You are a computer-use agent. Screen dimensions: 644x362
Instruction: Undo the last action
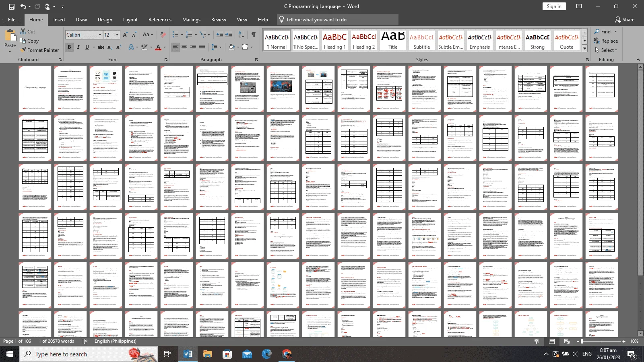click(23, 6)
